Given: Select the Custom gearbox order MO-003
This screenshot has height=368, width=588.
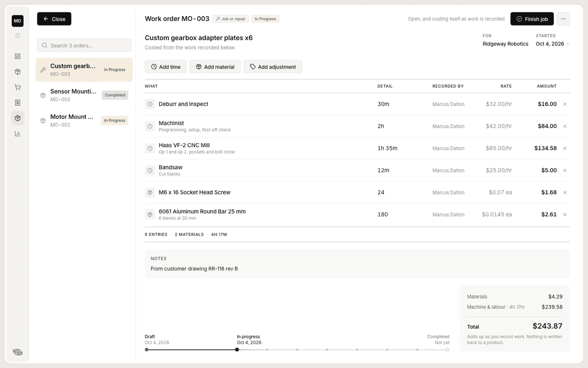Looking at the screenshot, I should click(x=84, y=70).
